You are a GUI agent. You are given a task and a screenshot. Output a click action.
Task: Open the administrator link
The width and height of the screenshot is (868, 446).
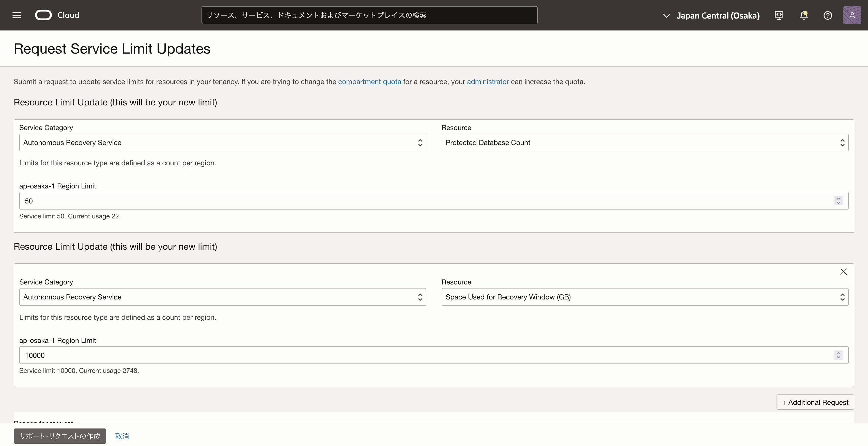488,82
